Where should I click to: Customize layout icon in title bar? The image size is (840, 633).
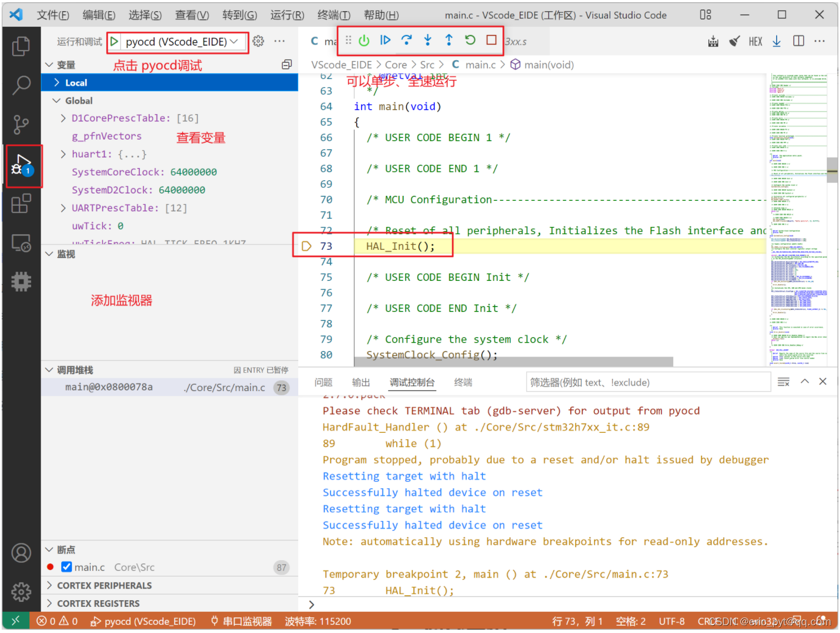705,15
